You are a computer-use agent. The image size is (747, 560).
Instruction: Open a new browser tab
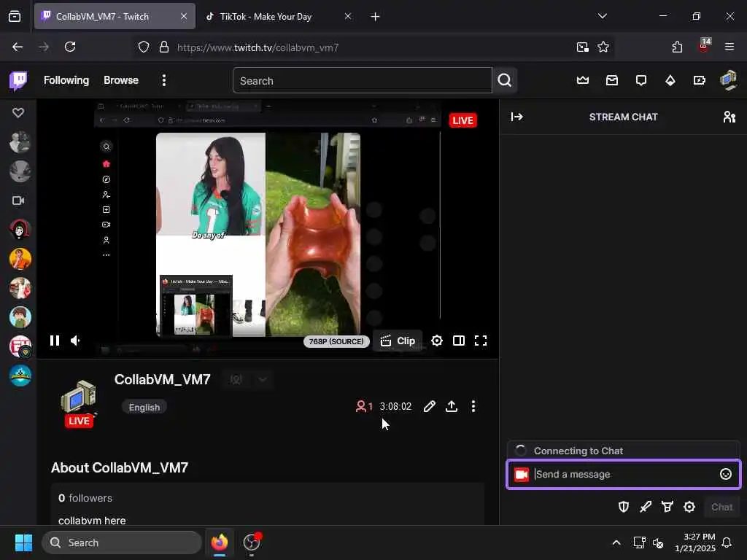click(376, 17)
